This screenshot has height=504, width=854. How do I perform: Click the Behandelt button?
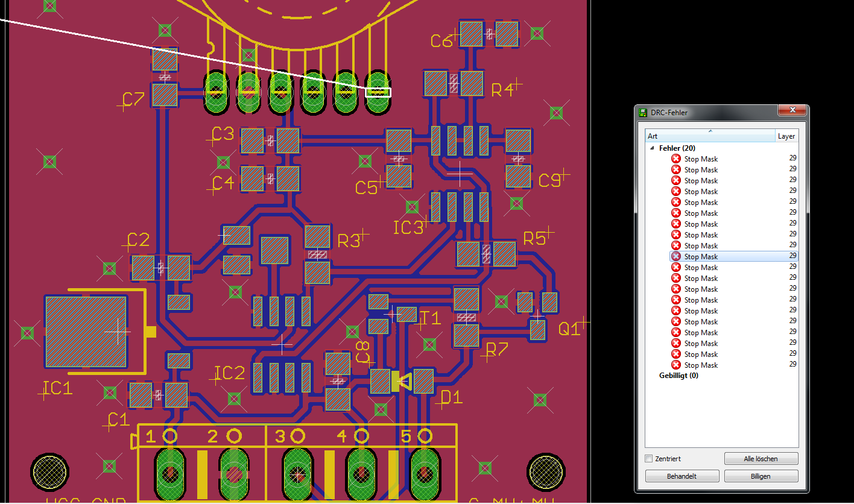pyautogui.click(x=682, y=476)
